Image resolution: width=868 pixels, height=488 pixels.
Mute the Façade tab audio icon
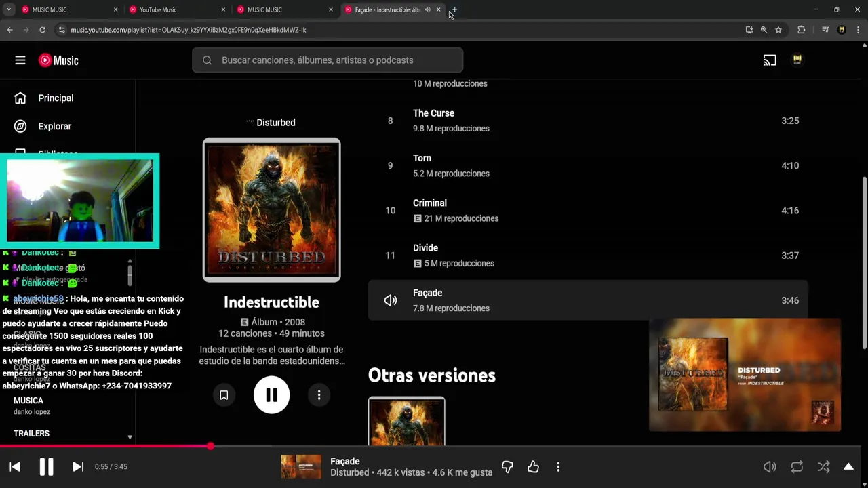[427, 9]
